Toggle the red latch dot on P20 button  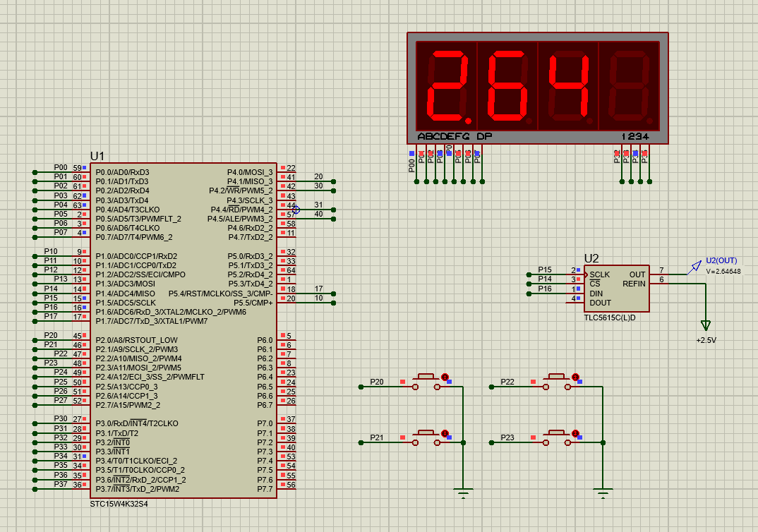[445, 377]
